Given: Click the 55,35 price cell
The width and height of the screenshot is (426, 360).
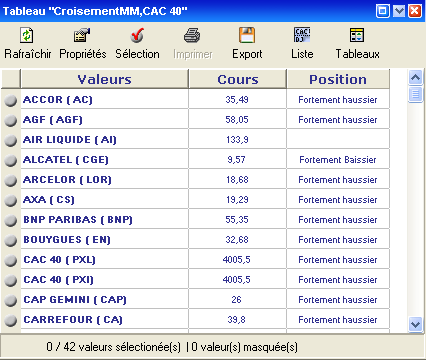Looking at the screenshot, I should pyautogui.click(x=237, y=220).
